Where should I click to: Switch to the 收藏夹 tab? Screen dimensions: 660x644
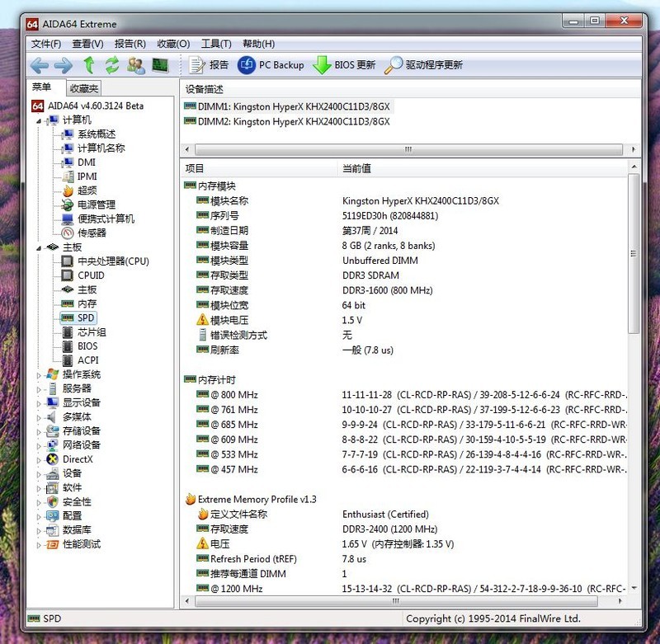coord(84,88)
